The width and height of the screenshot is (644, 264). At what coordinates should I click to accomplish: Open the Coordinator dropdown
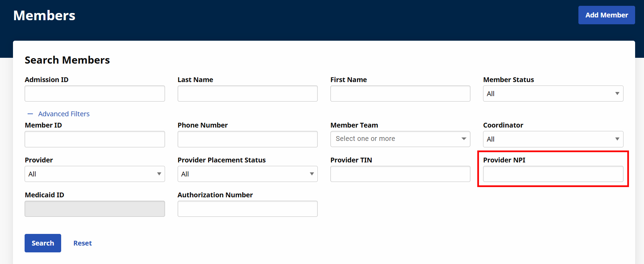tap(552, 139)
